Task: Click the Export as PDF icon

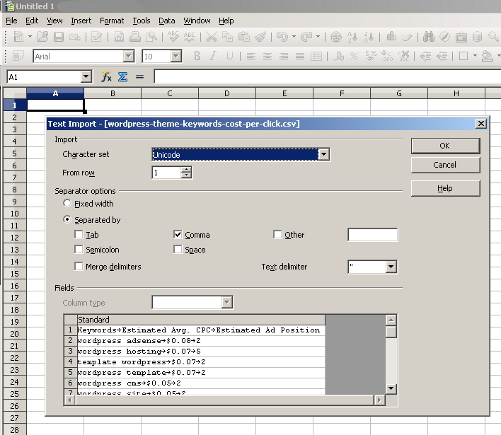Action: [119, 37]
